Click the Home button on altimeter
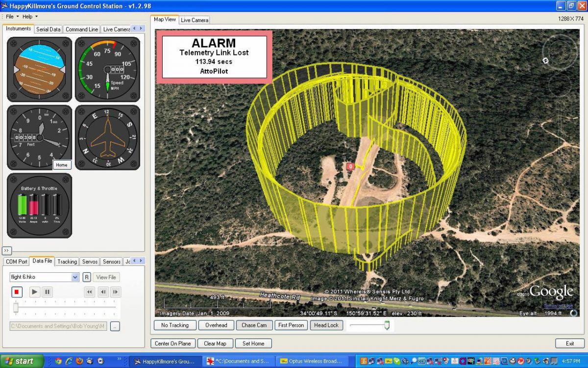The height and width of the screenshot is (368, 588). click(62, 165)
